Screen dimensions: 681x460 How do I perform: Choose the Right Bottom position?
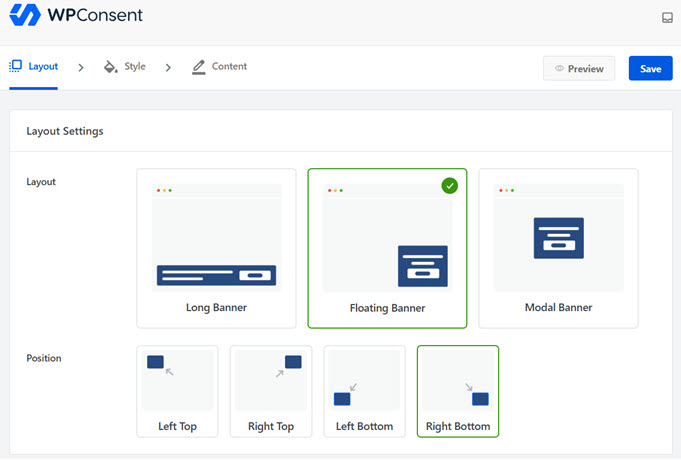457,426
